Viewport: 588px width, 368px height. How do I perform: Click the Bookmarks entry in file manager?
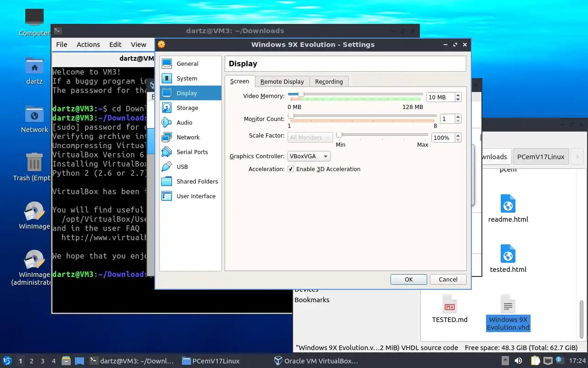click(x=312, y=299)
